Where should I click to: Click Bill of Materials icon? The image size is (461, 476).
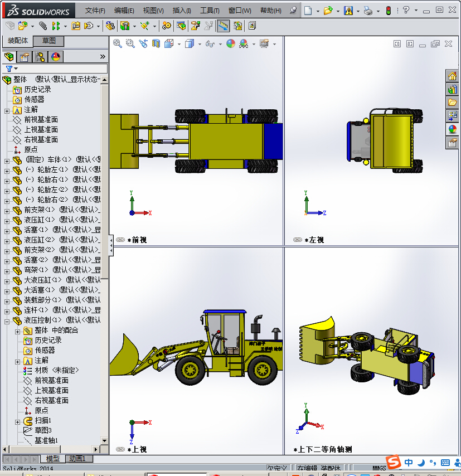[x=181, y=26]
